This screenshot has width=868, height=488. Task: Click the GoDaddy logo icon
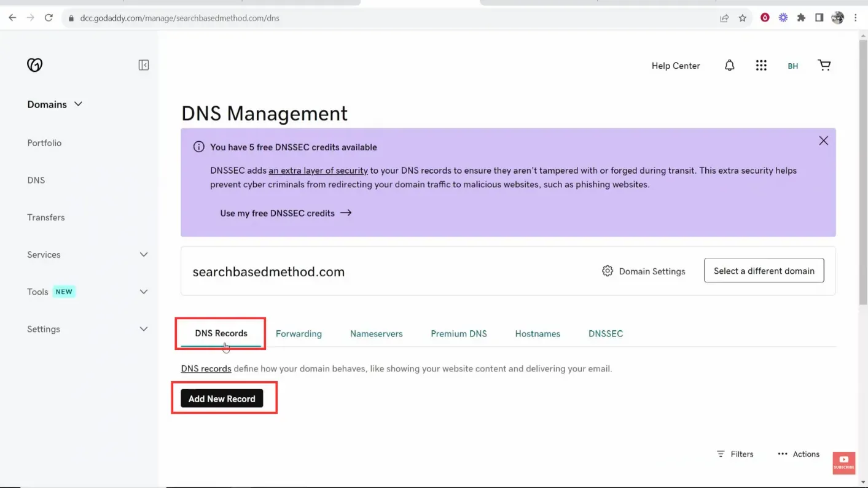pos(35,65)
